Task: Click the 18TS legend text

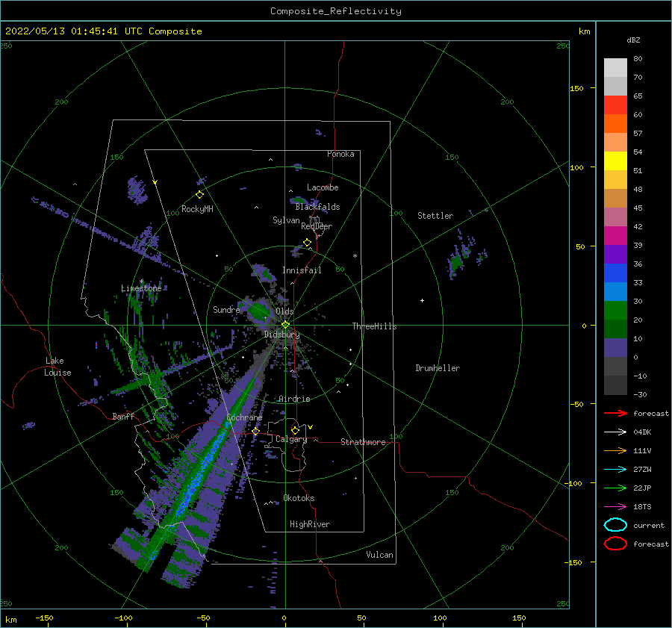Action: tap(642, 507)
